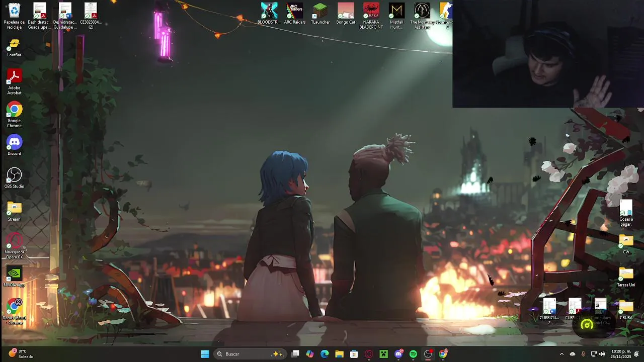Image resolution: width=644 pixels, height=362 pixels.
Task: Open the CW folder
Action: (x=626, y=244)
